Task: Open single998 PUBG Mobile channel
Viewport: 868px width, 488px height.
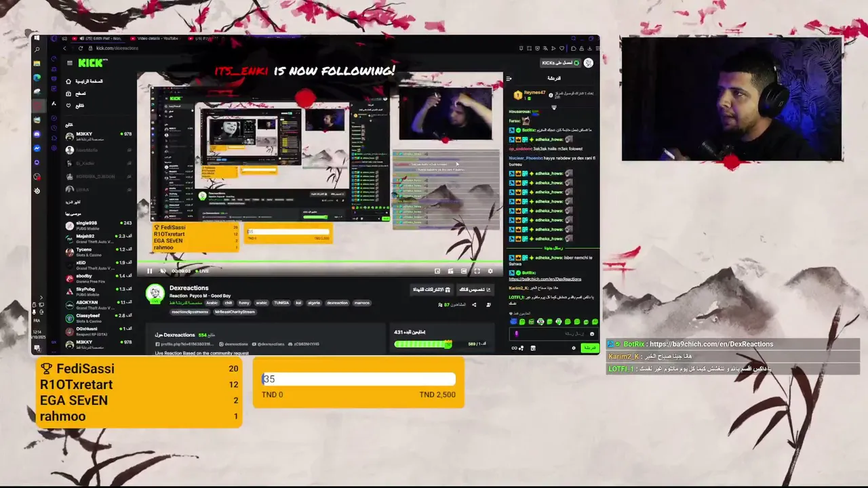Action: click(x=98, y=225)
